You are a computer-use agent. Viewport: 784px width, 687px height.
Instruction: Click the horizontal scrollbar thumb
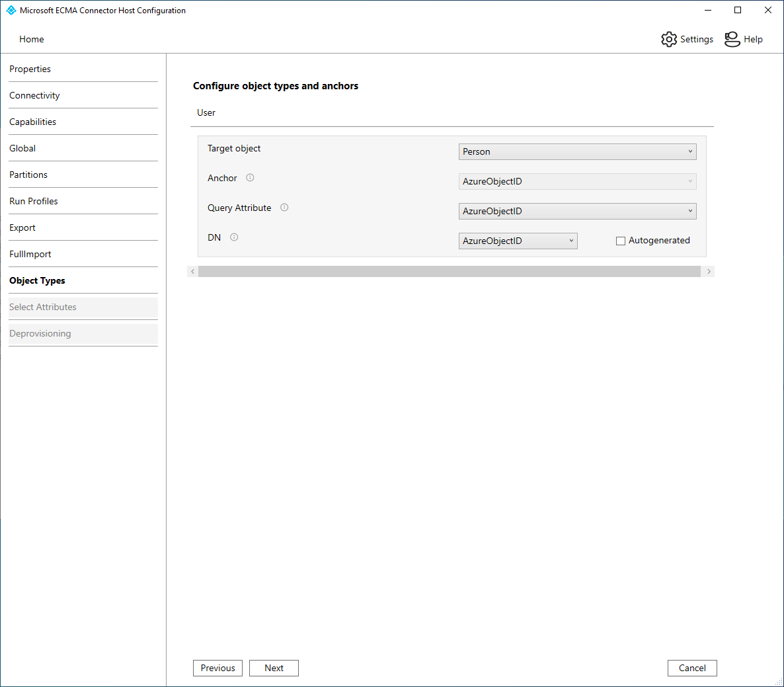[450, 272]
